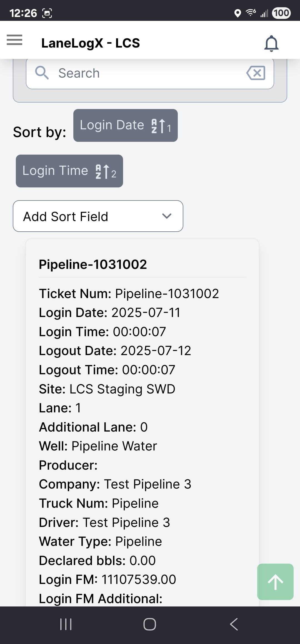The width and height of the screenshot is (300, 644).
Task: Clear search with the backspace icon
Action: coord(256,73)
